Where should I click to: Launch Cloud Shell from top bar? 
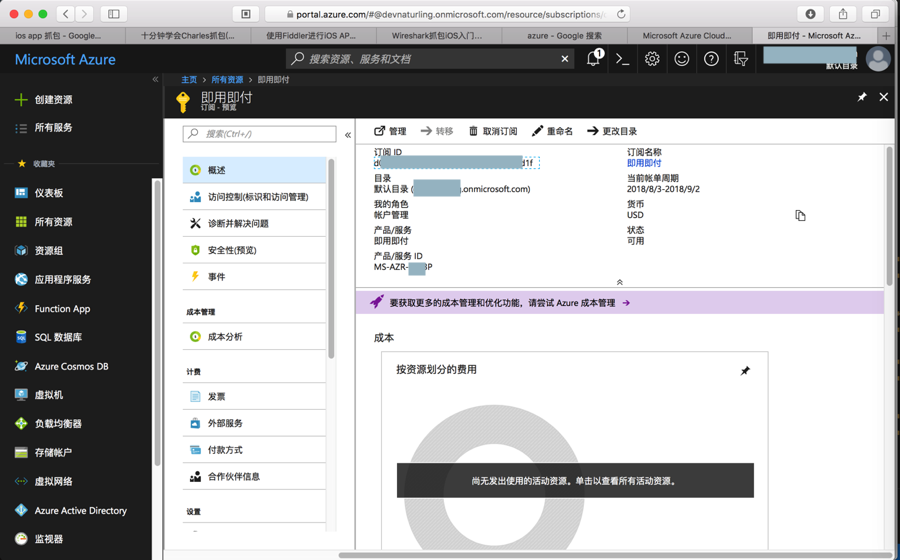623,59
